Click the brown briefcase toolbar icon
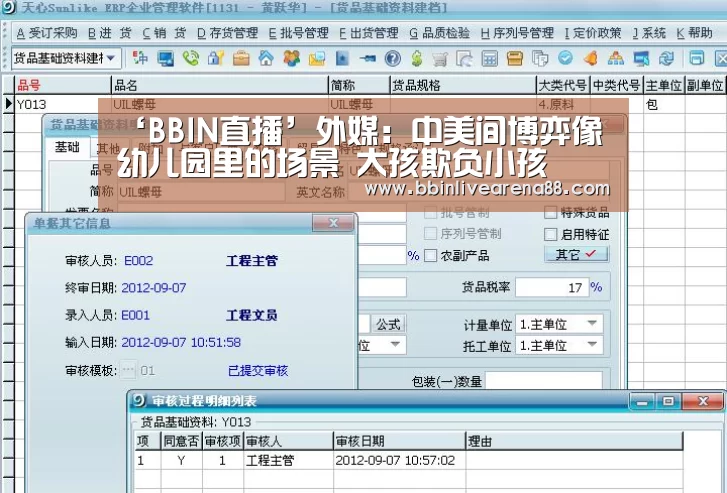The image size is (727, 493). [241, 58]
